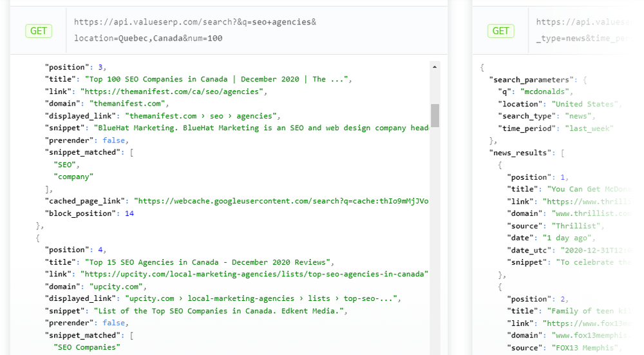Open the upcity.com top-seo-agencies-in-canada link value
The height and width of the screenshot is (355, 644).
point(254,274)
